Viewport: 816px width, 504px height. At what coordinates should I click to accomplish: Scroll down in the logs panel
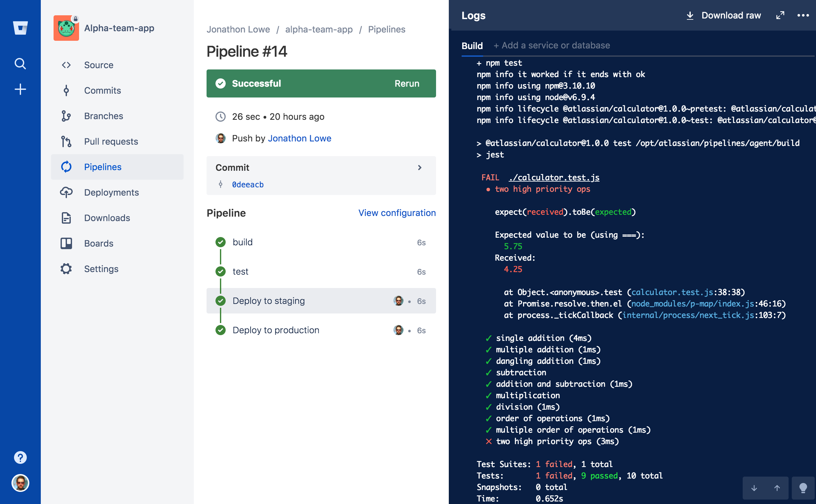pyautogui.click(x=754, y=487)
